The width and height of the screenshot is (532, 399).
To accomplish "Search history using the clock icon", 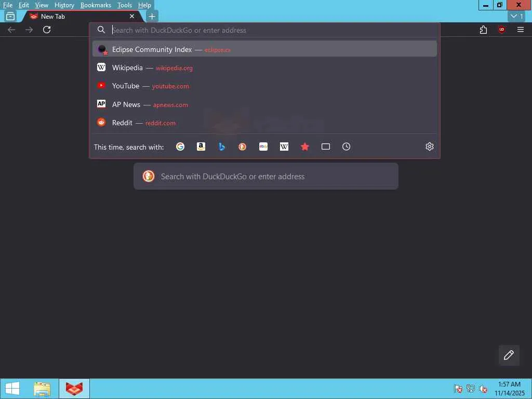I will pyautogui.click(x=346, y=147).
